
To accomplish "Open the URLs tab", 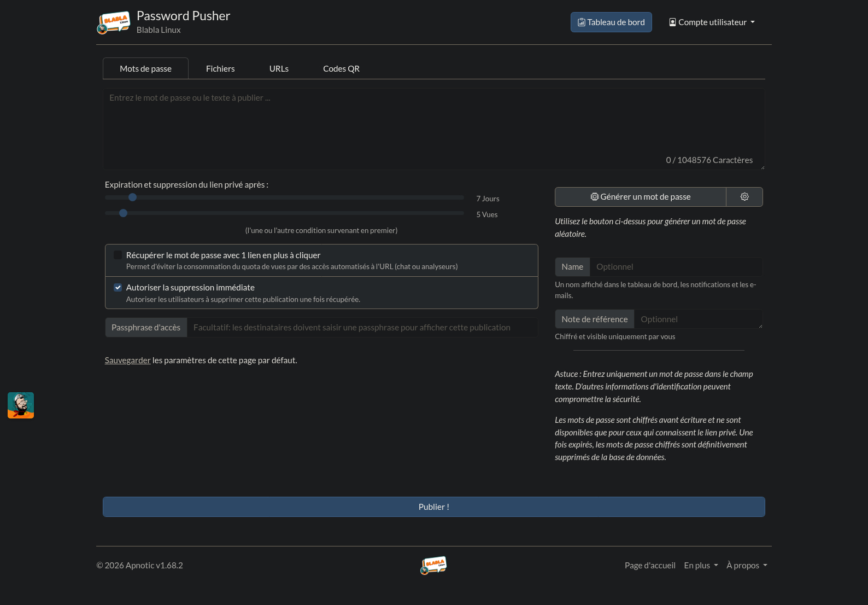I will pyautogui.click(x=279, y=69).
